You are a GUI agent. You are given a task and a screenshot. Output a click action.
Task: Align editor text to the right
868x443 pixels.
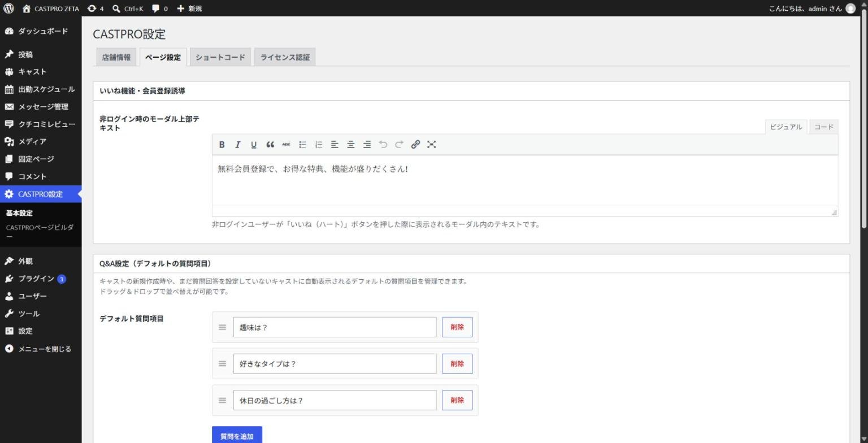367,145
